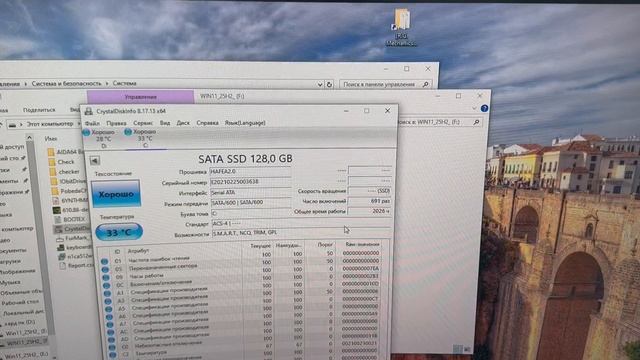Select the Report.csv file in Explorer
The height and width of the screenshot is (360, 640).
click(76, 265)
